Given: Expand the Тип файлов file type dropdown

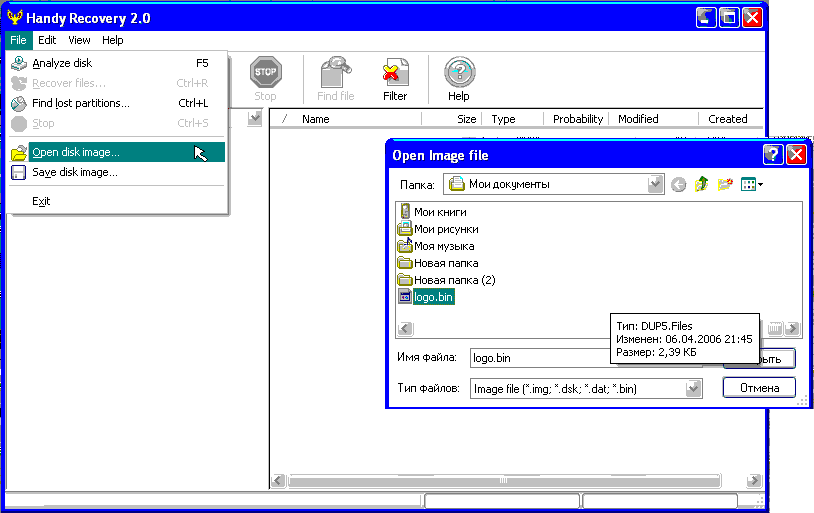Looking at the screenshot, I should (x=694, y=388).
